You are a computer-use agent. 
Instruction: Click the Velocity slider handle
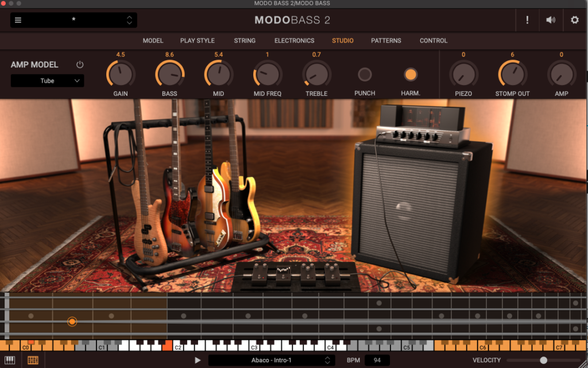tap(543, 360)
